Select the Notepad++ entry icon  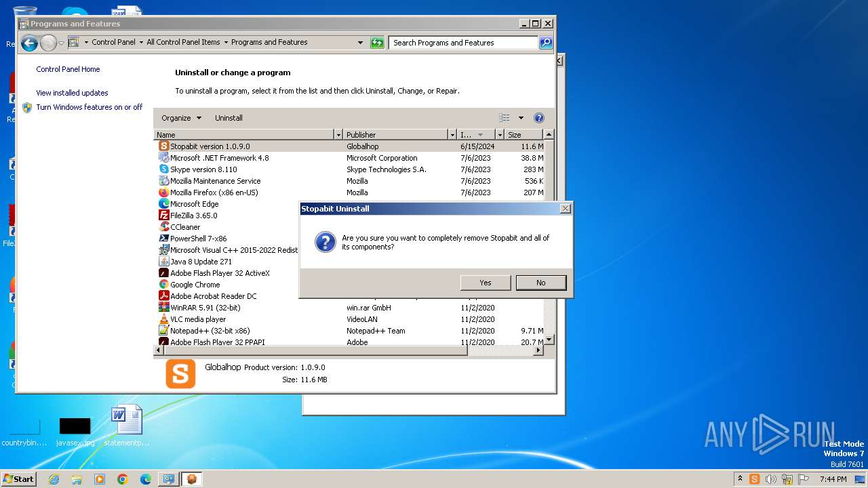[x=163, y=331]
